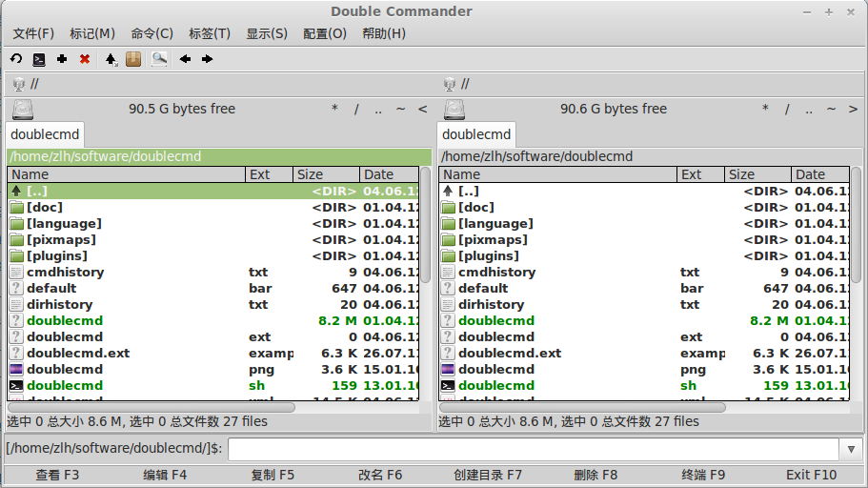Viewport: 868px width, 488px height.
Task: Open the 命令(C) menu
Action: 151,33
